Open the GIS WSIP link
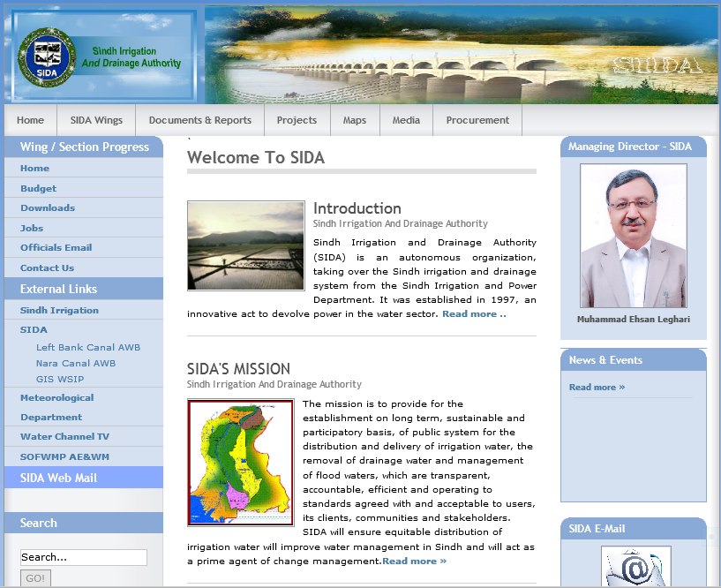The image size is (721, 588). 60,379
